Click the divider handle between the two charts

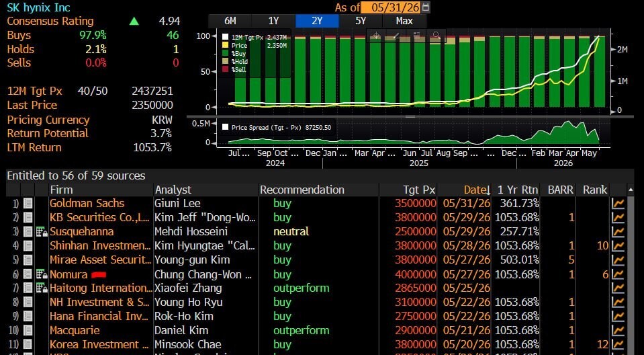(410, 117)
